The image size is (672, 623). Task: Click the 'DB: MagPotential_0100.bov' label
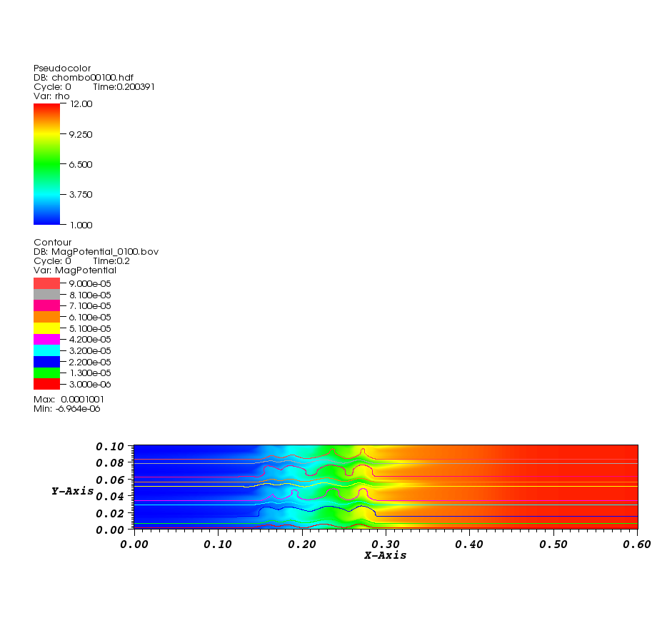tap(96, 252)
